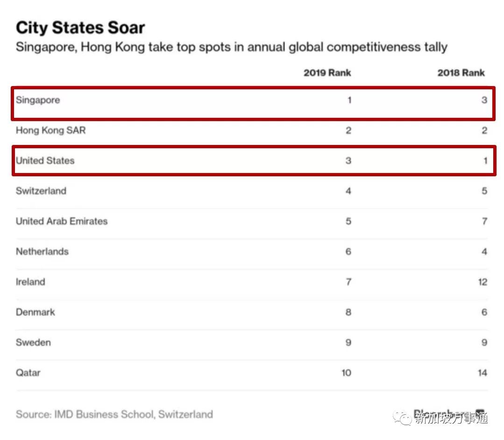Click the IMD Business School source text

pyautogui.click(x=114, y=414)
